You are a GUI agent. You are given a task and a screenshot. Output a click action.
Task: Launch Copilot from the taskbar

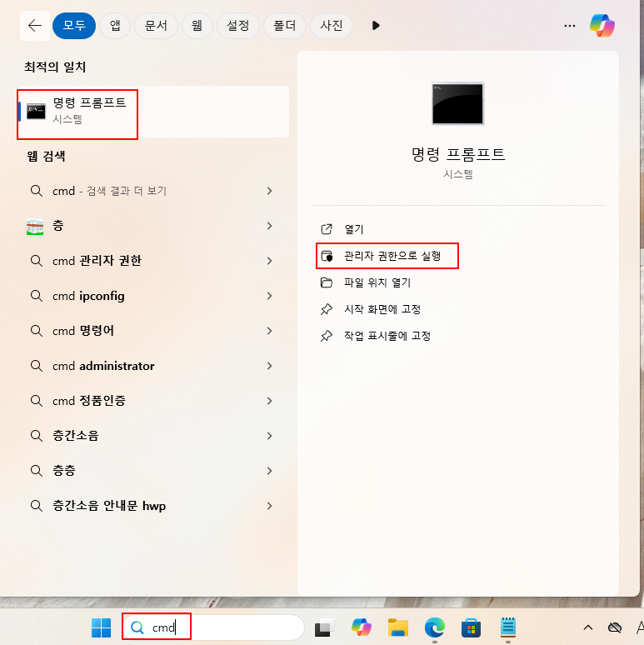point(362,627)
